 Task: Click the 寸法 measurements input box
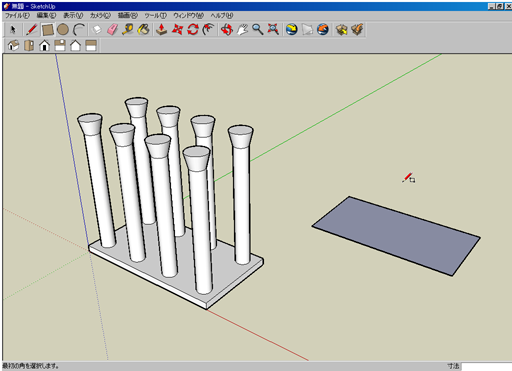(486, 366)
